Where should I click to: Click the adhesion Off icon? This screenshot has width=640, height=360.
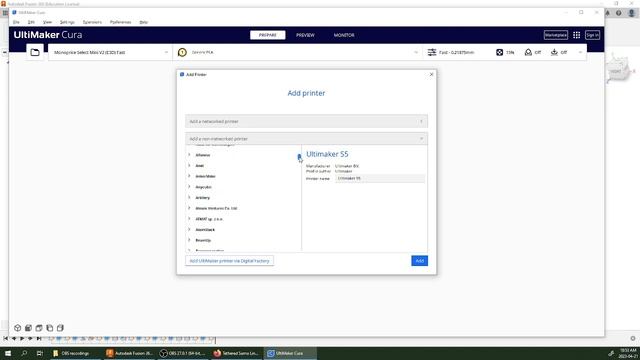coord(554,52)
